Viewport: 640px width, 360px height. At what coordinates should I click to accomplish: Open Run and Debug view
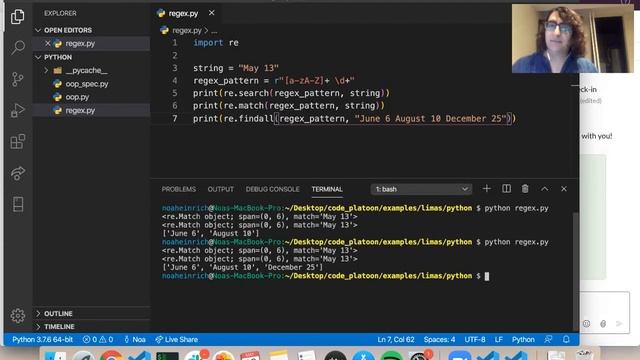(18, 110)
